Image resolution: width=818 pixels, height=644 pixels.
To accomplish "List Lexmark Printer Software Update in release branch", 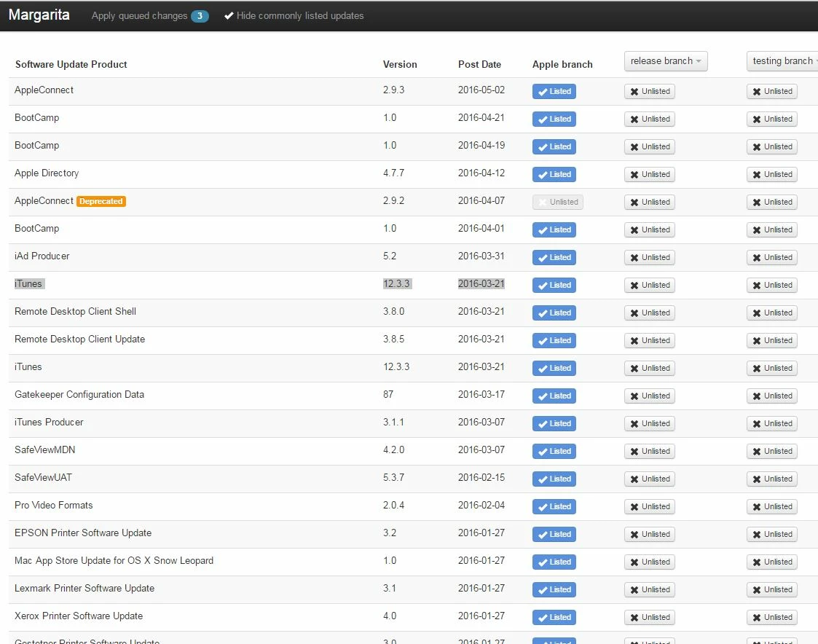I will [650, 589].
